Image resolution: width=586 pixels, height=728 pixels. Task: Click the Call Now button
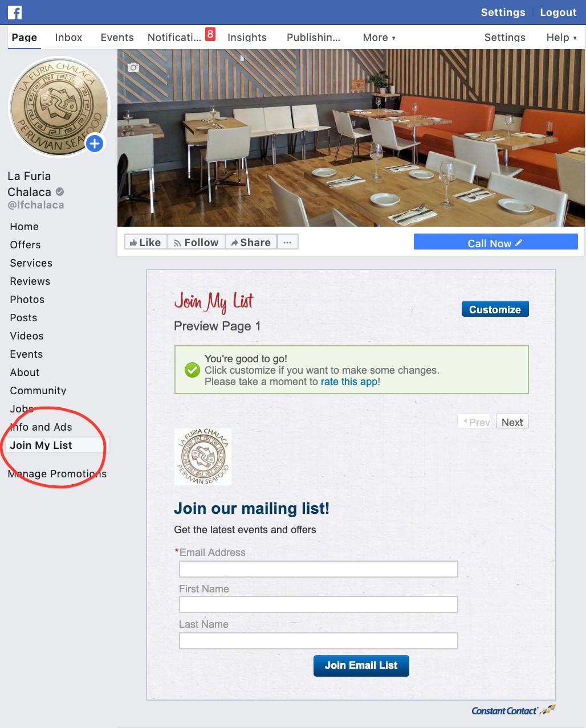pos(496,242)
